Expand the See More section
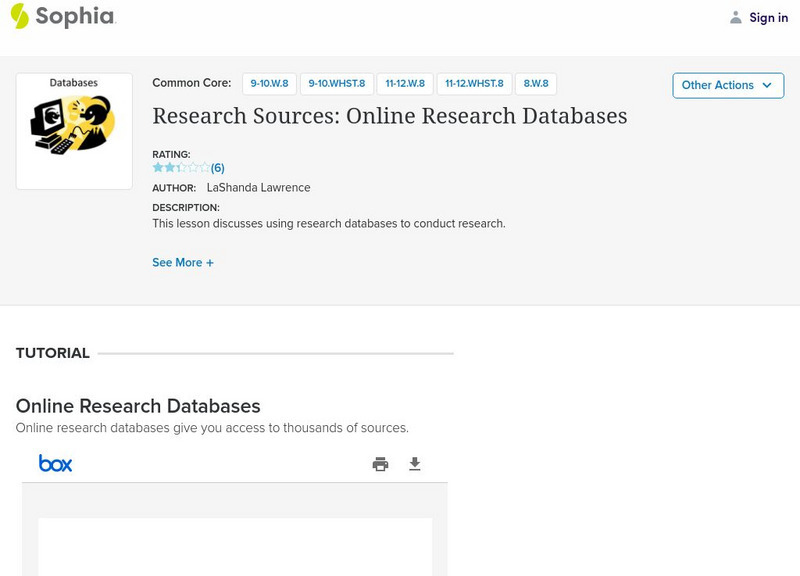 coord(183,263)
